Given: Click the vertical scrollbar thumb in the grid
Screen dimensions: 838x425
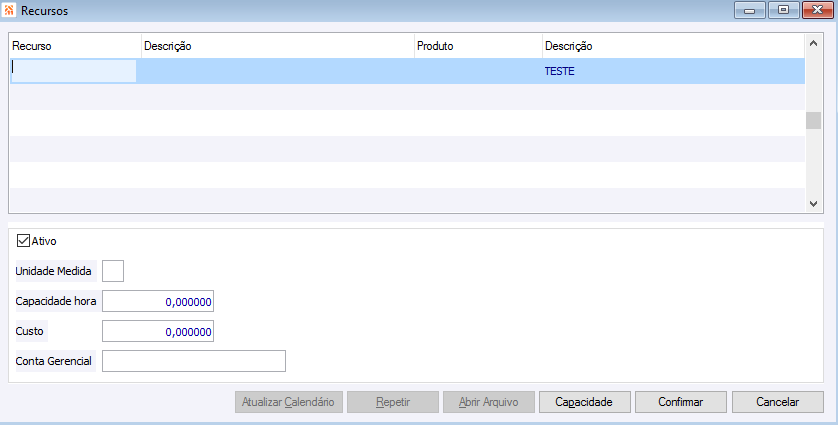Looking at the screenshot, I should coord(813,120).
